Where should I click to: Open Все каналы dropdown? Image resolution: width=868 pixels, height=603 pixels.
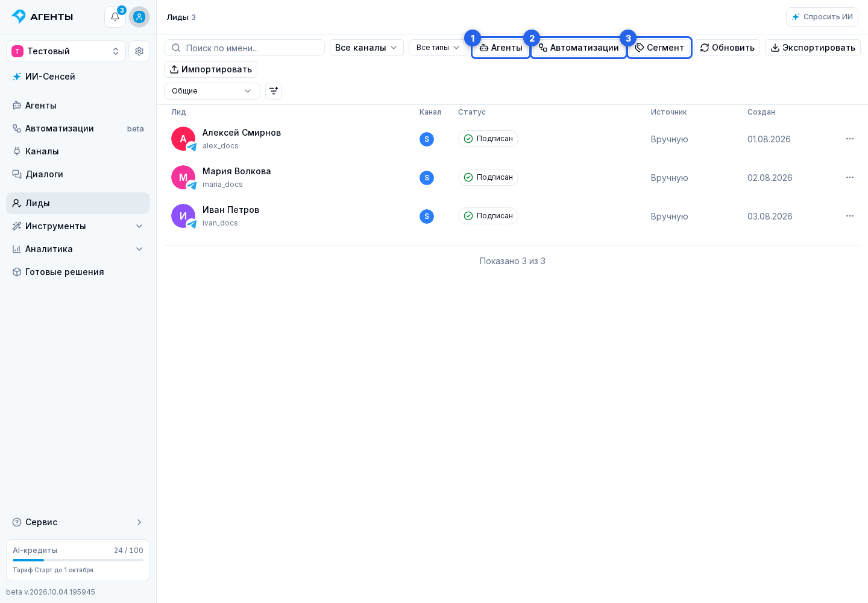tap(366, 48)
